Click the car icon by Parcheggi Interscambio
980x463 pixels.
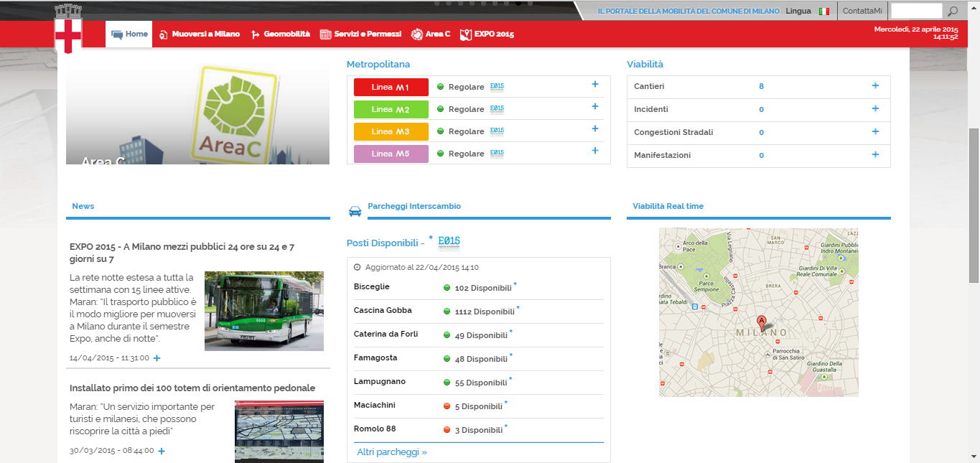pyautogui.click(x=355, y=211)
